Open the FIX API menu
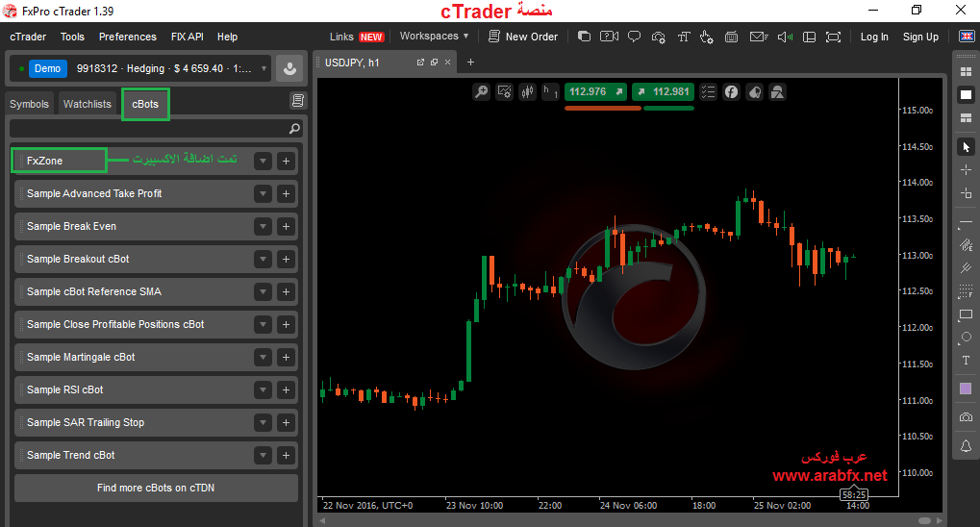 click(188, 37)
